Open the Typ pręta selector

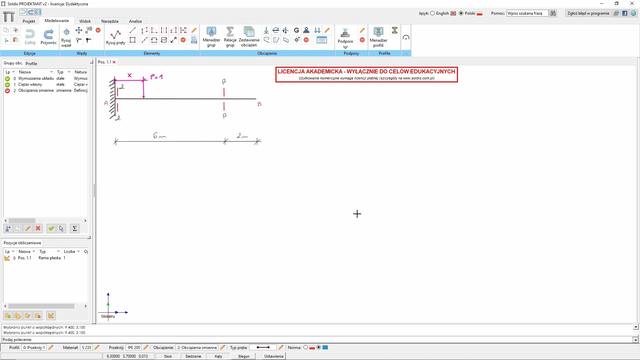[263, 348]
